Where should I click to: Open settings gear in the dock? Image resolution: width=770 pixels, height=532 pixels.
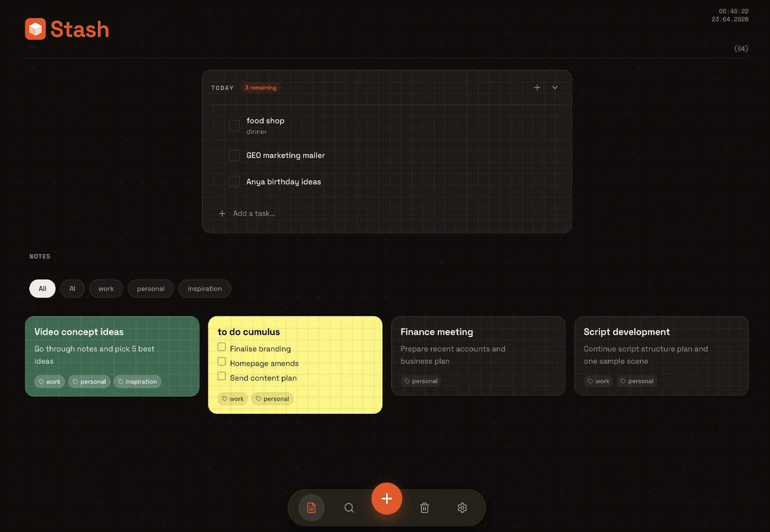(462, 508)
